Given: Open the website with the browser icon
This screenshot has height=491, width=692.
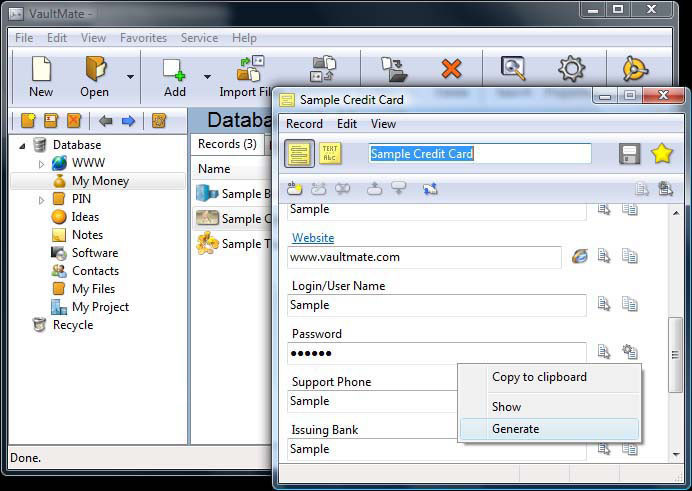Looking at the screenshot, I should (580, 257).
